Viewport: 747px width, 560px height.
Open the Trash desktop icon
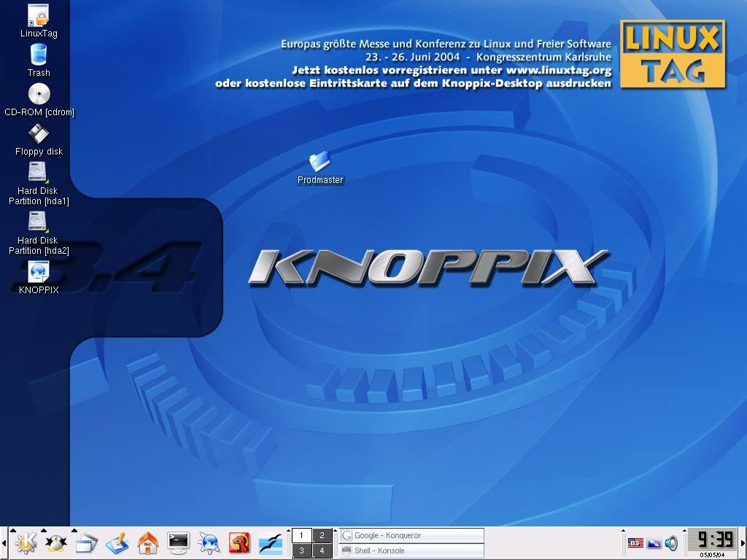click(x=39, y=60)
